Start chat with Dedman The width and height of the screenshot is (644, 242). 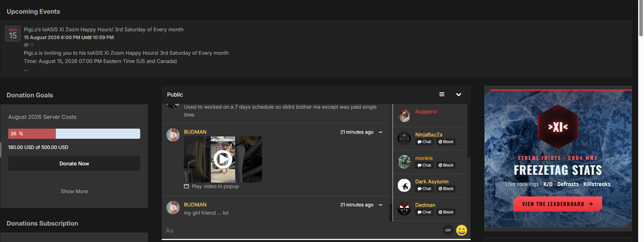(x=424, y=212)
